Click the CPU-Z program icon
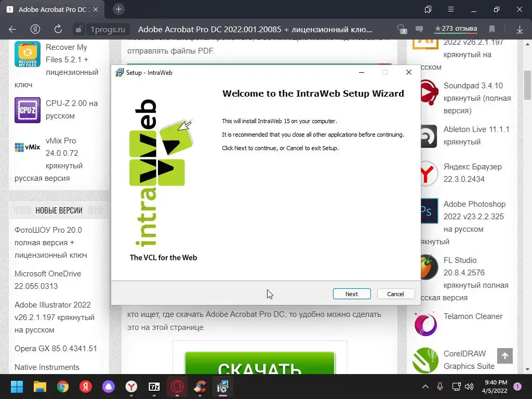 pos(28,110)
